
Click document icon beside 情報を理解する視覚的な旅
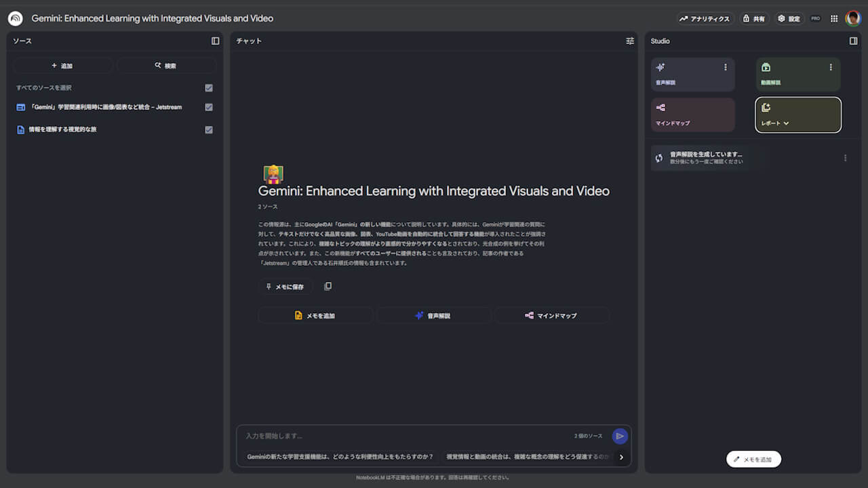20,129
